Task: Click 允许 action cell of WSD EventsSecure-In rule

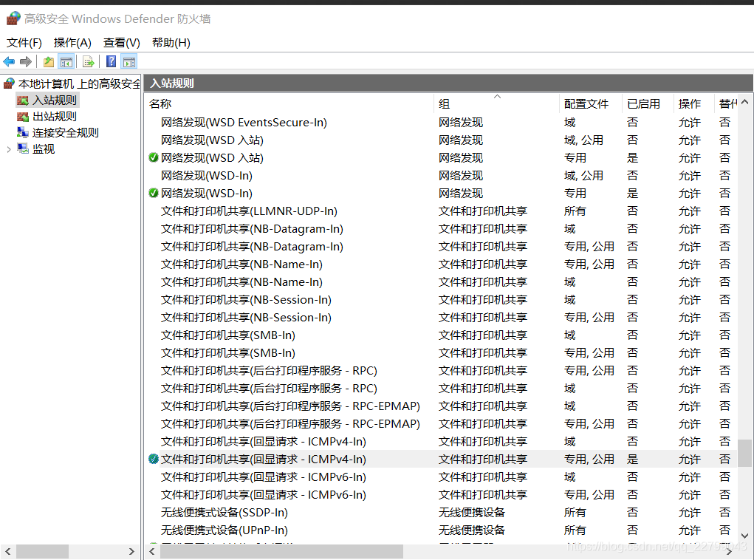Action: coord(689,122)
